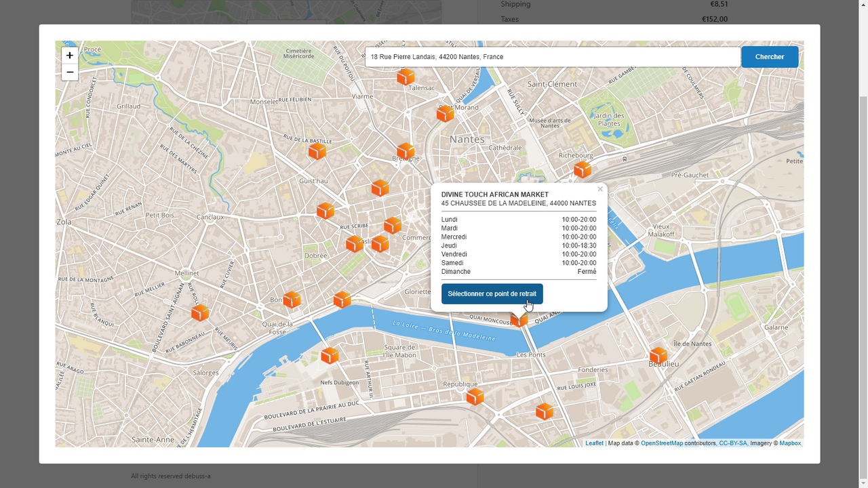Select the pickup marker on Rue de la Bastille
This screenshot has width=868, height=488.
coord(317,151)
